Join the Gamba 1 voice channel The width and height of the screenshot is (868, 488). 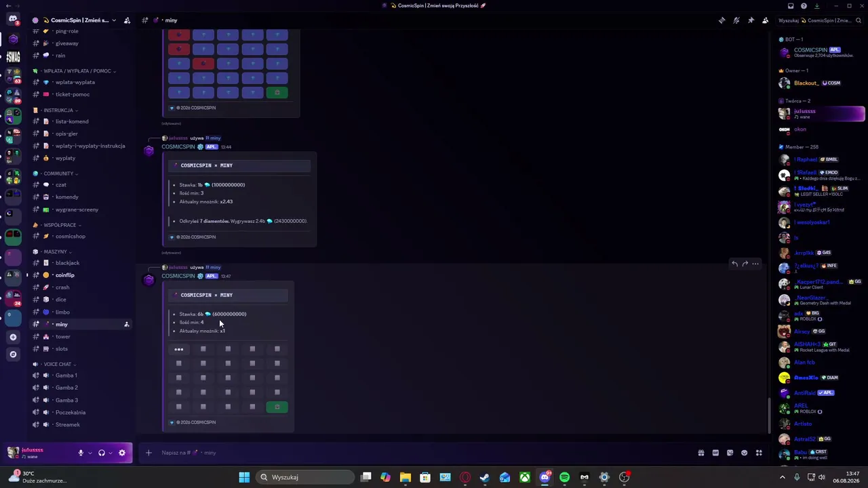pos(81,375)
